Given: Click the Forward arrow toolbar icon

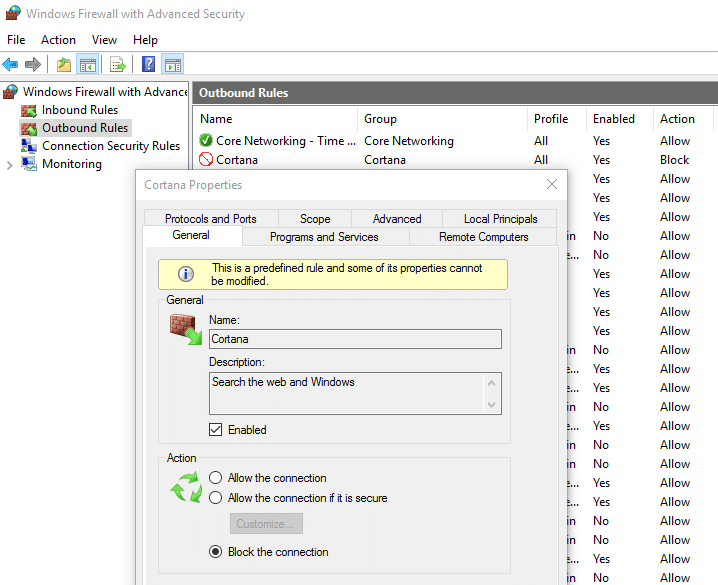Looking at the screenshot, I should click(x=33, y=65).
